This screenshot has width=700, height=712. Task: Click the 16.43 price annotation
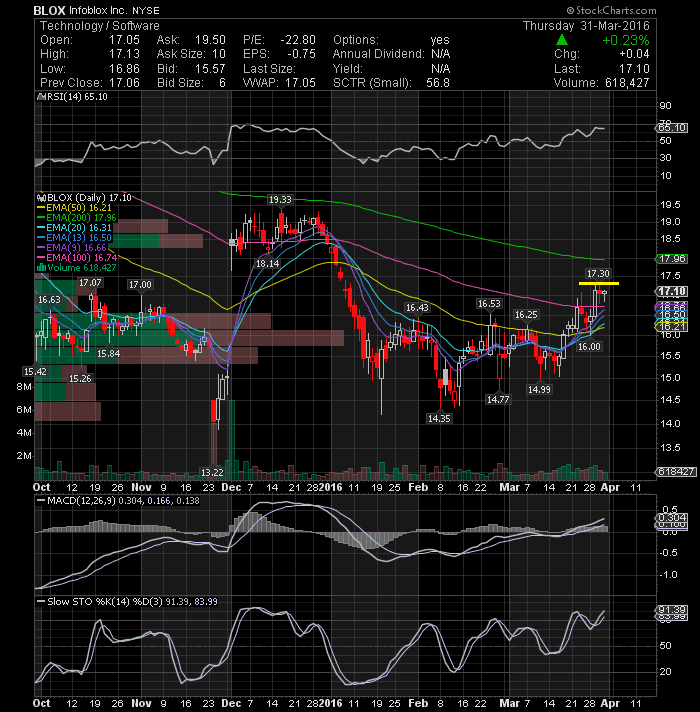click(x=417, y=308)
